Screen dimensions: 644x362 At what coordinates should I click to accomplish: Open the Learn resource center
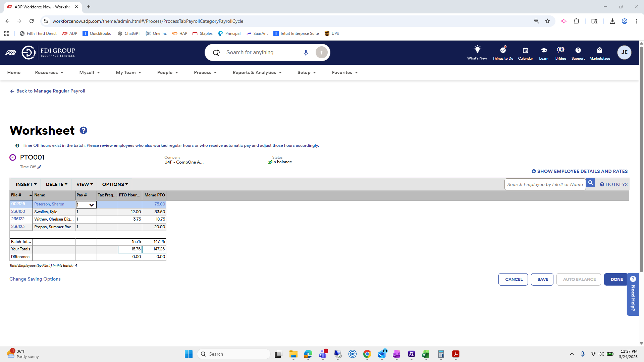[543, 53]
